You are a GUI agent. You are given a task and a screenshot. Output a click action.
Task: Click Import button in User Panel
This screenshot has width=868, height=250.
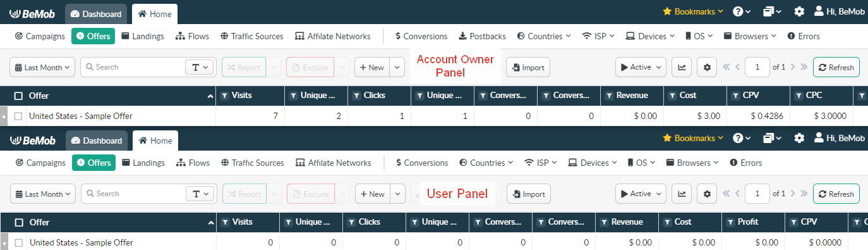(x=529, y=194)
